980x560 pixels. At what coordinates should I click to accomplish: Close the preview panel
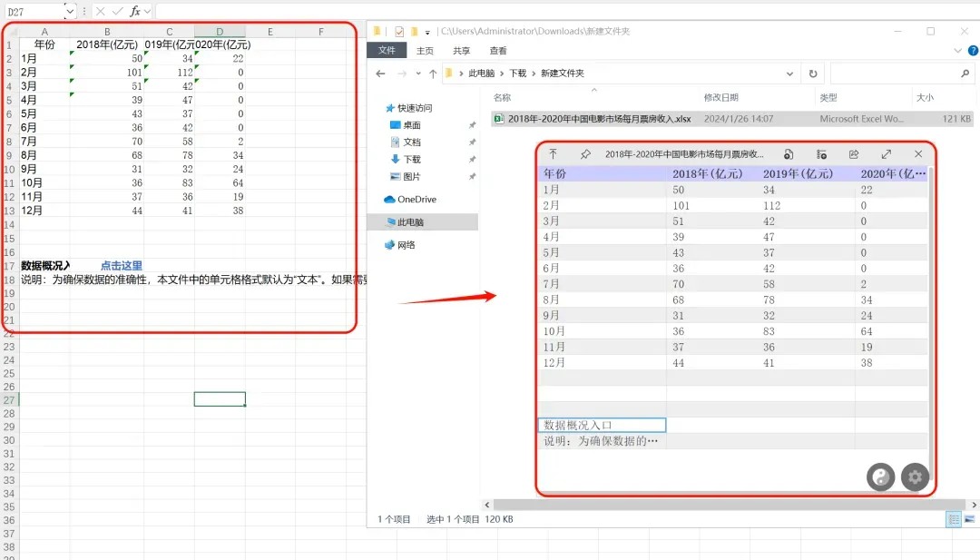click(918, 153)
